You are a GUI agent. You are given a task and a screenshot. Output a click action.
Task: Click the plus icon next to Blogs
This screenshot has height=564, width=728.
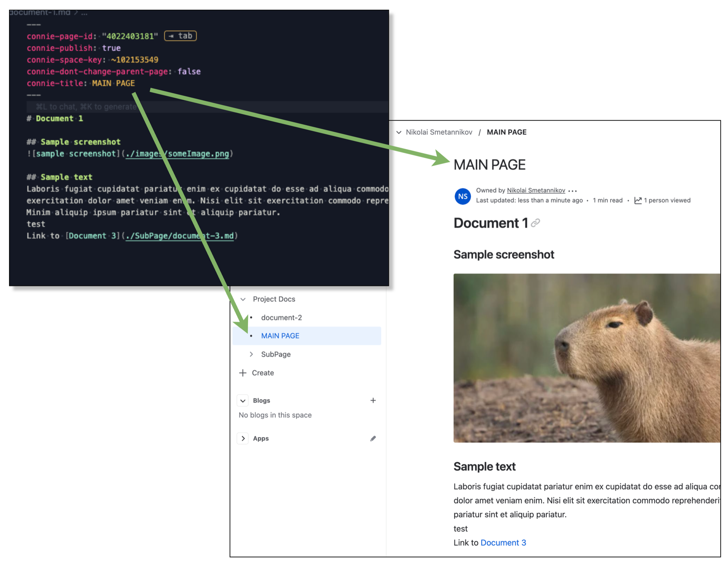pyautogui.click(x=373, y=401)
